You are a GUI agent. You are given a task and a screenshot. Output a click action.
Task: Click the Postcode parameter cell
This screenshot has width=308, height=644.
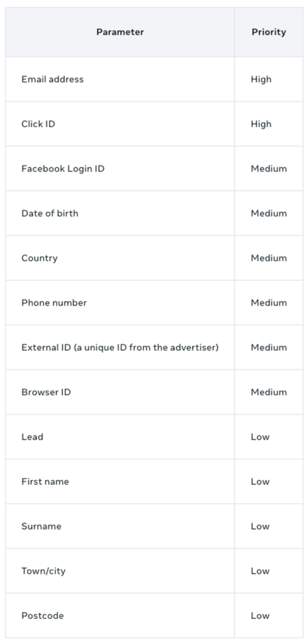click(x=120, y=616)
